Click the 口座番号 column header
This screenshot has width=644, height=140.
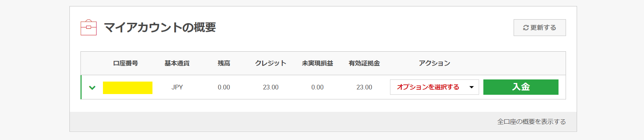click(x=125, y=63)
